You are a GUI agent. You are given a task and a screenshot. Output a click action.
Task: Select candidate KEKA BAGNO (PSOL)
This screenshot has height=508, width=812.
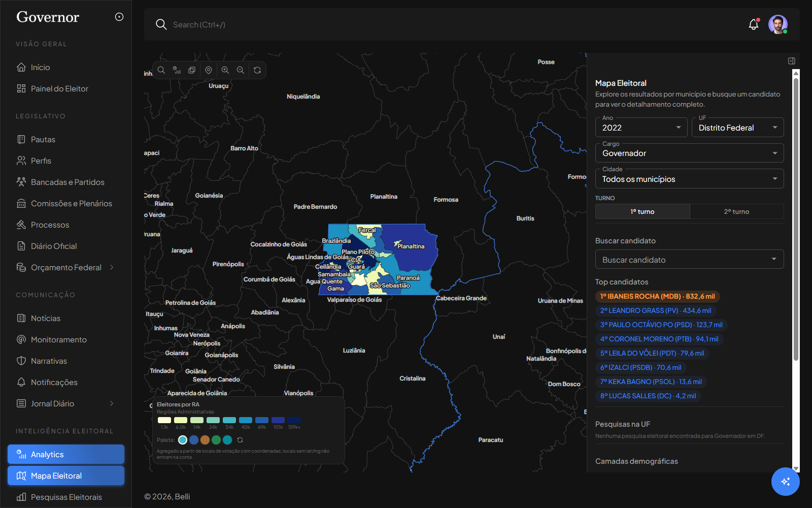click(651, 382)
